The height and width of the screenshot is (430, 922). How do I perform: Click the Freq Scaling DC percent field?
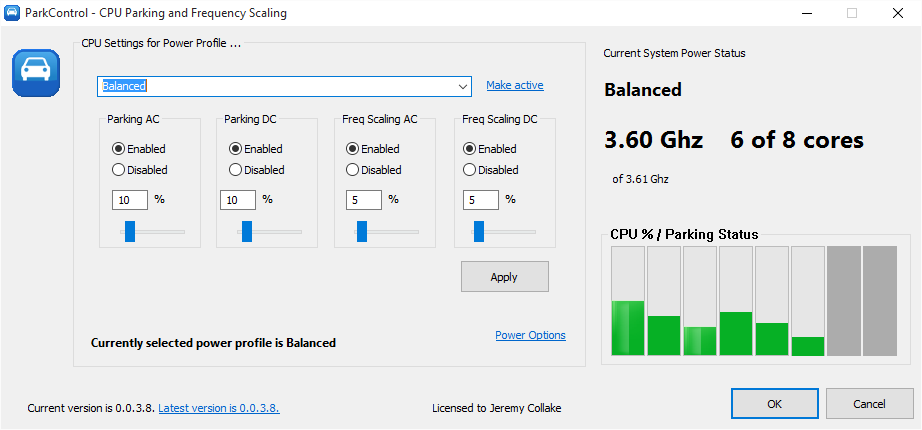click(481, 200)
